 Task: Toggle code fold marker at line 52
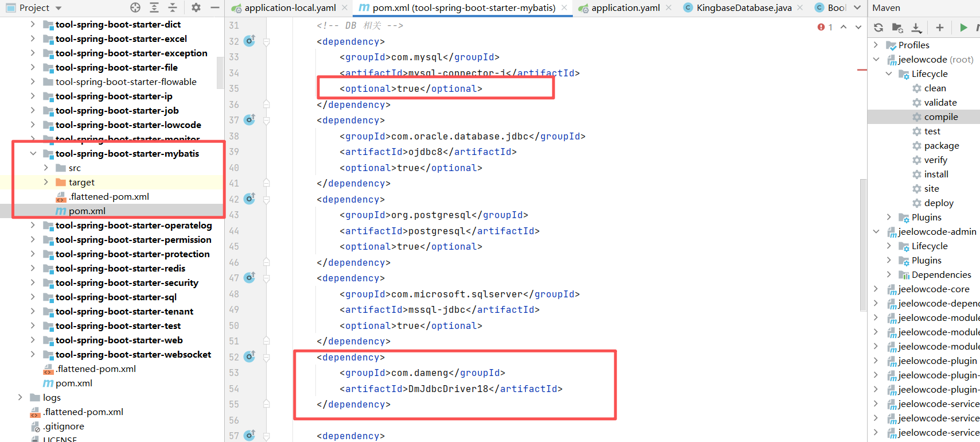[x=267, y=357]
